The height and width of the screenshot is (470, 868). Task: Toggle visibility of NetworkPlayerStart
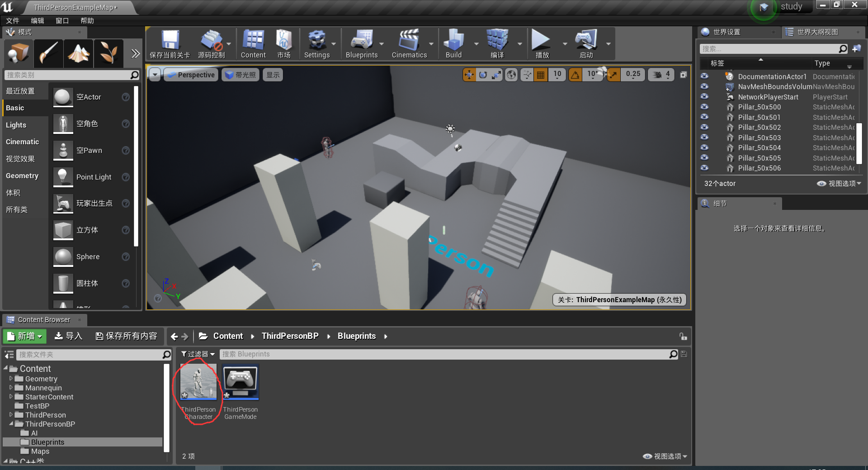pyautogui.click(x=704, y=96)
